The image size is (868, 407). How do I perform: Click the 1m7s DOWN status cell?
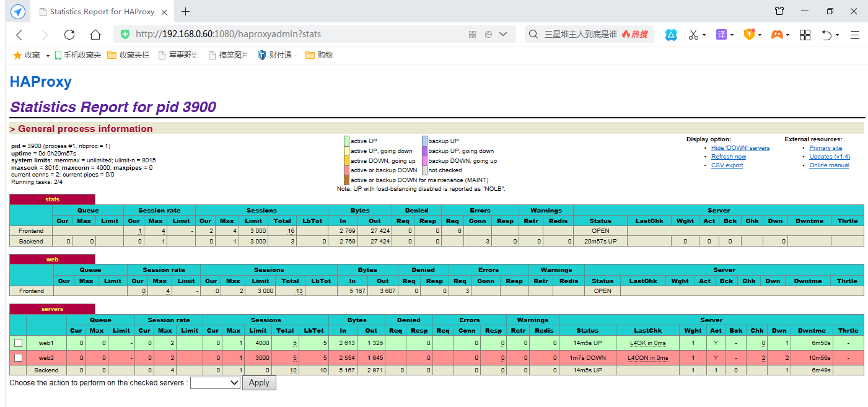click(587, 357)
